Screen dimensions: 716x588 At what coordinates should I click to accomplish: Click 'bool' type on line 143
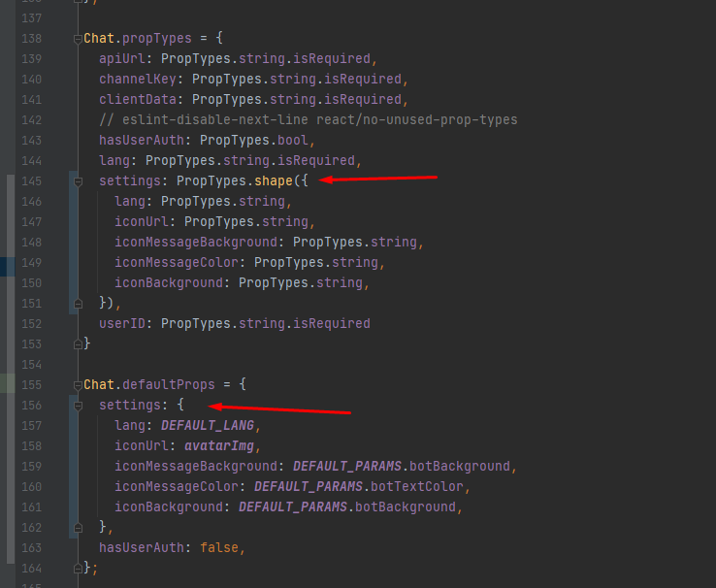tap(293, 140)
